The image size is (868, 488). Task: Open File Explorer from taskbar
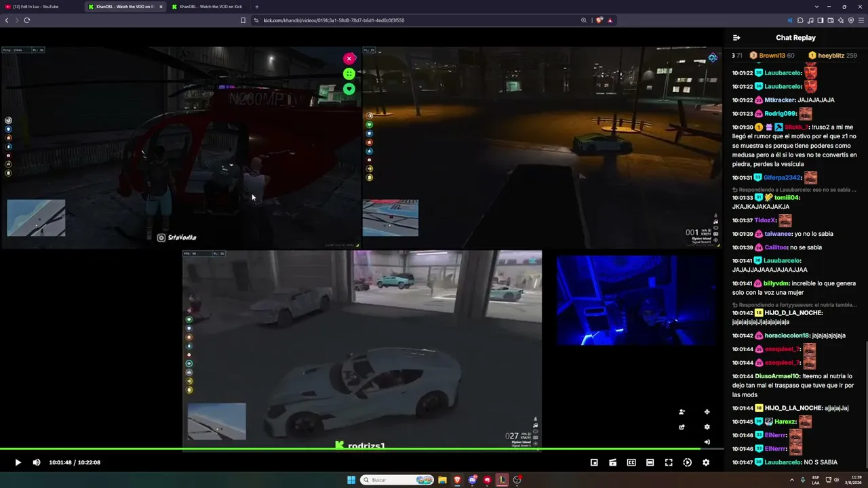[x=442, y=480]
